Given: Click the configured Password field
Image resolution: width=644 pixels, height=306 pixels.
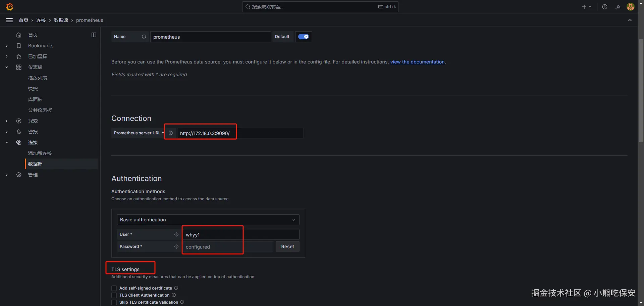Looking at the screenshot, I should click(228, 247).
